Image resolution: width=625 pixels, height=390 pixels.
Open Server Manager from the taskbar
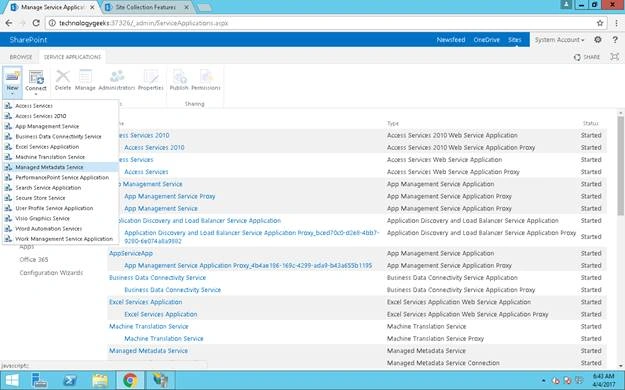pos(39,380)
